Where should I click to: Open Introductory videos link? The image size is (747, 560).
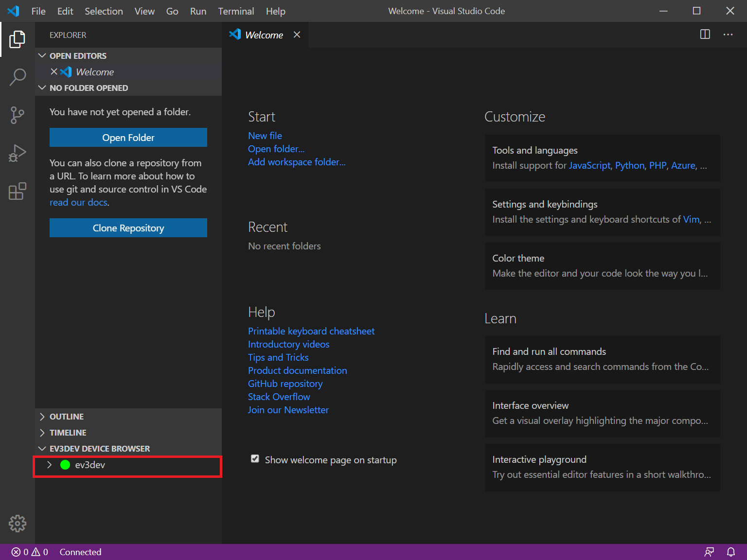click(288, 344)
